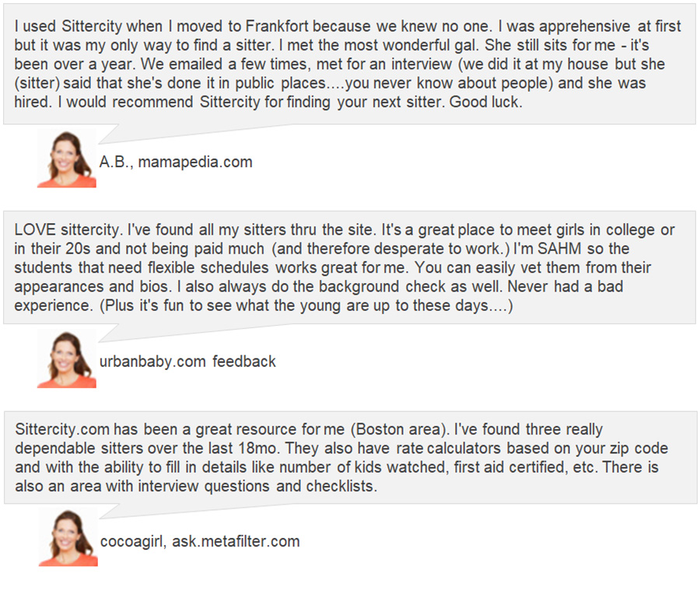Click the avatar photo next to urbanbaby.com feedback
Screen dimensions: 700x594
(67, 358)
